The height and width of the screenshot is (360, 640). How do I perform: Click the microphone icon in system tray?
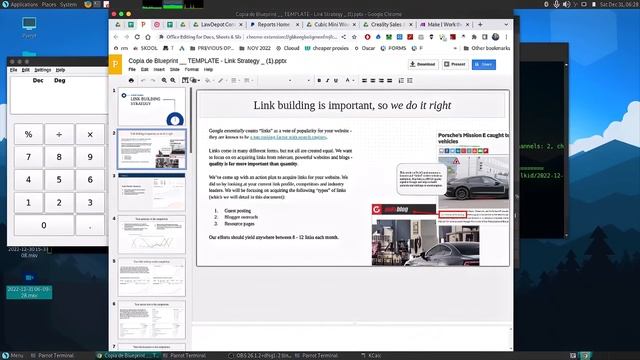[x=556, y=4]
